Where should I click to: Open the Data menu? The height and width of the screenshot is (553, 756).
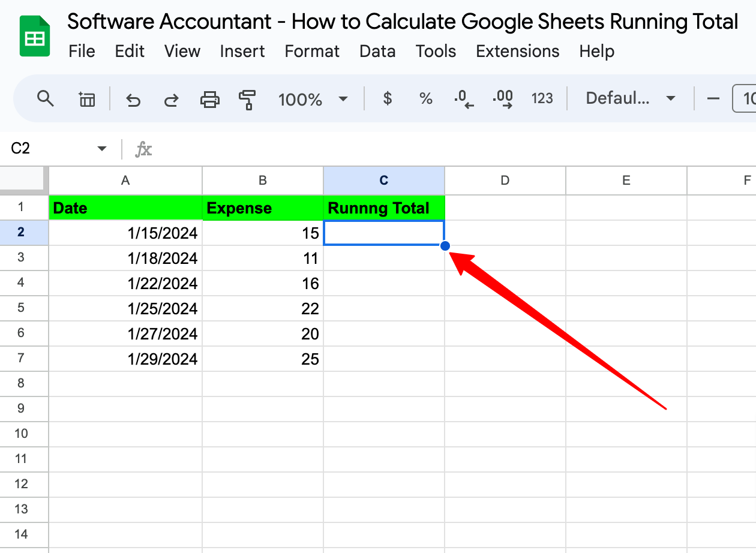[x=377, y=52]
